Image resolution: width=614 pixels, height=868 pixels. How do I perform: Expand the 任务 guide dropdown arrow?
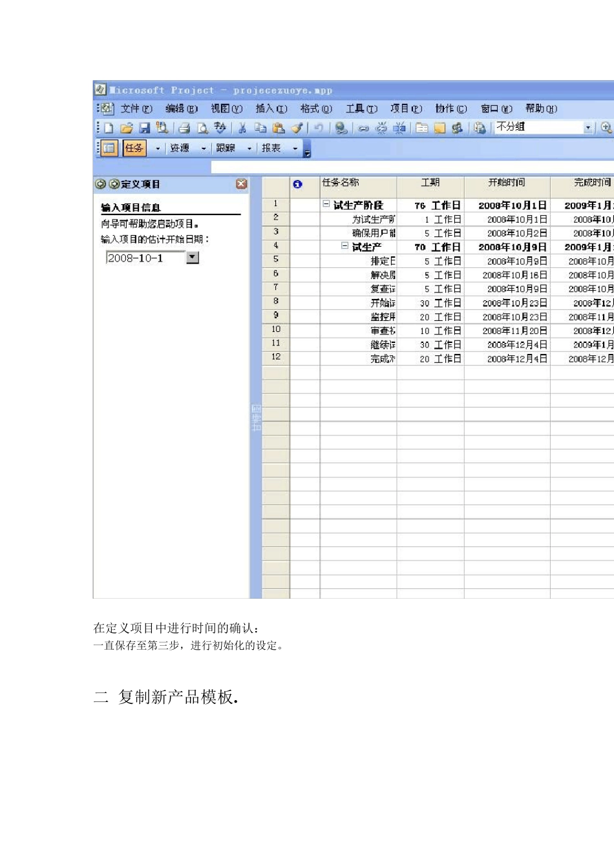(x=158, y=149)
